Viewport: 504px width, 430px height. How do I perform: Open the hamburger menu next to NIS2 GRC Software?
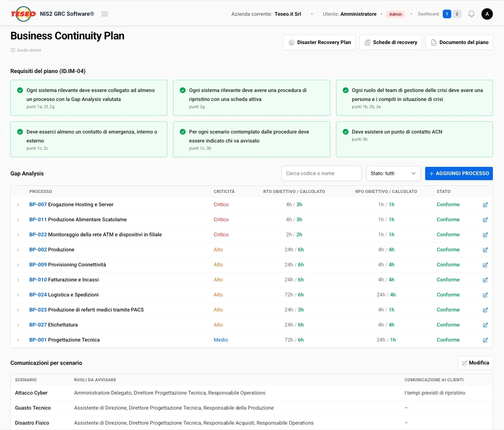pos(105,14)
